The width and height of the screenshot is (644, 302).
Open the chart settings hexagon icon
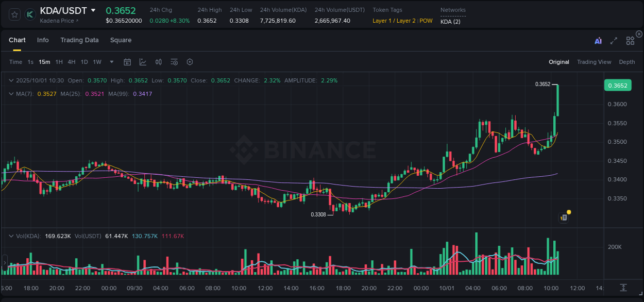pos(190,62)
